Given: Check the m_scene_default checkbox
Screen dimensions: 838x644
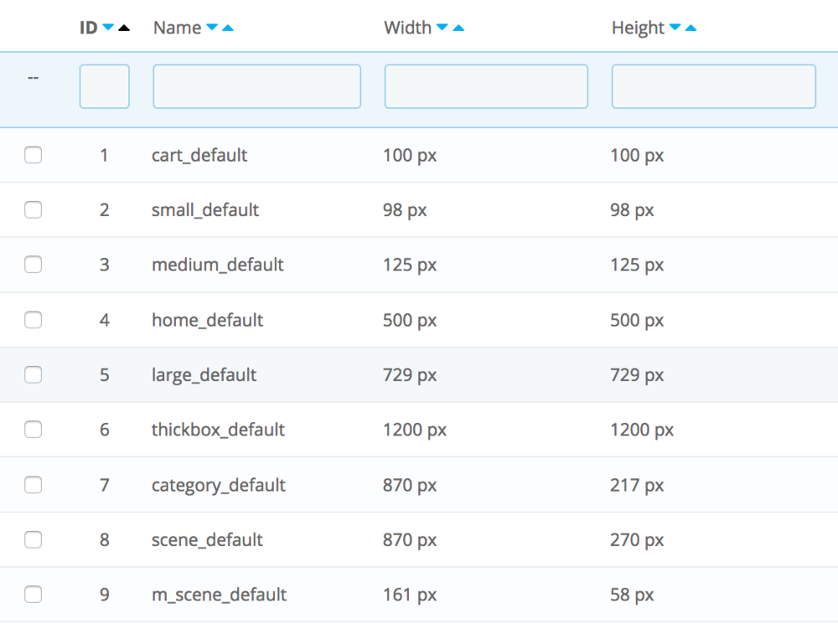Looking at the screenshot, I should [x=33, y=594].
